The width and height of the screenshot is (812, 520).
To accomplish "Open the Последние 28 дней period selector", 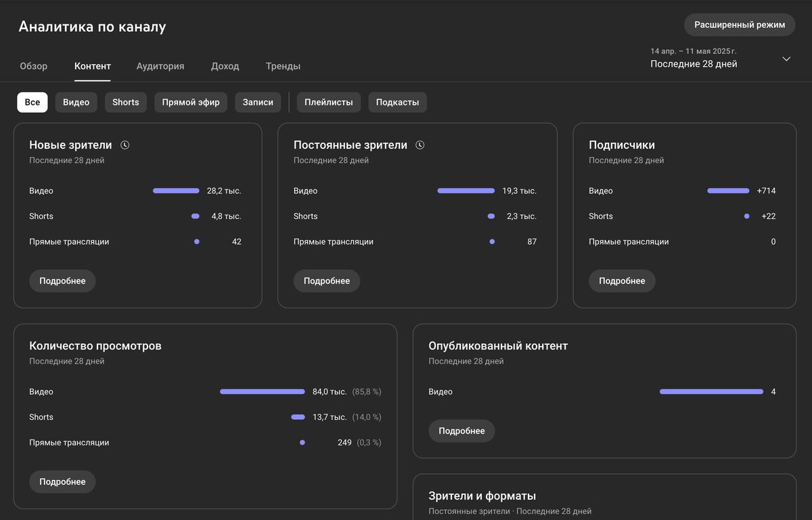I will point(694,64).
